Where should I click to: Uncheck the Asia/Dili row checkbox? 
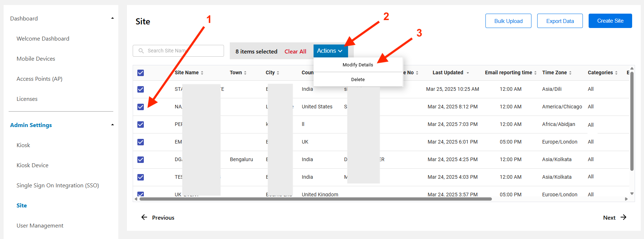point(141,89)
